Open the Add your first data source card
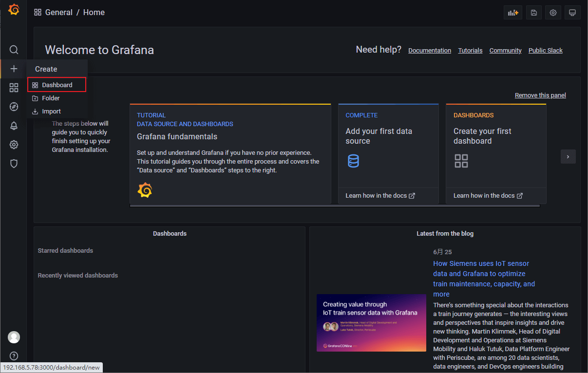 [388, 153]
